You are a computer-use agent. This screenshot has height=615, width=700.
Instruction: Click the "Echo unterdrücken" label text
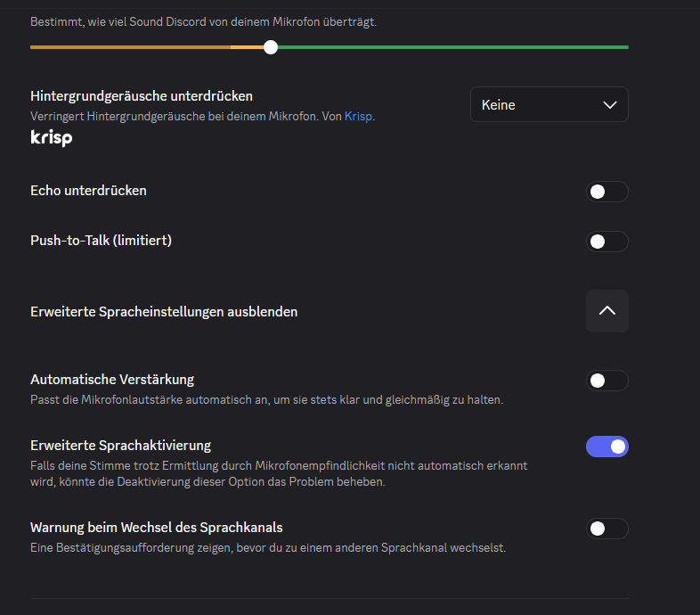coord(88,191)
